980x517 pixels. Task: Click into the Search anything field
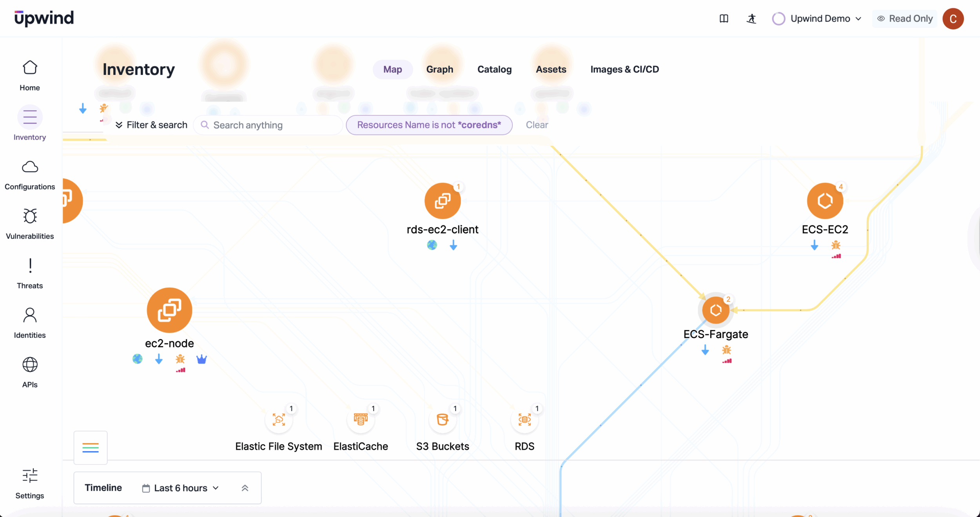[x=268, y=125]
